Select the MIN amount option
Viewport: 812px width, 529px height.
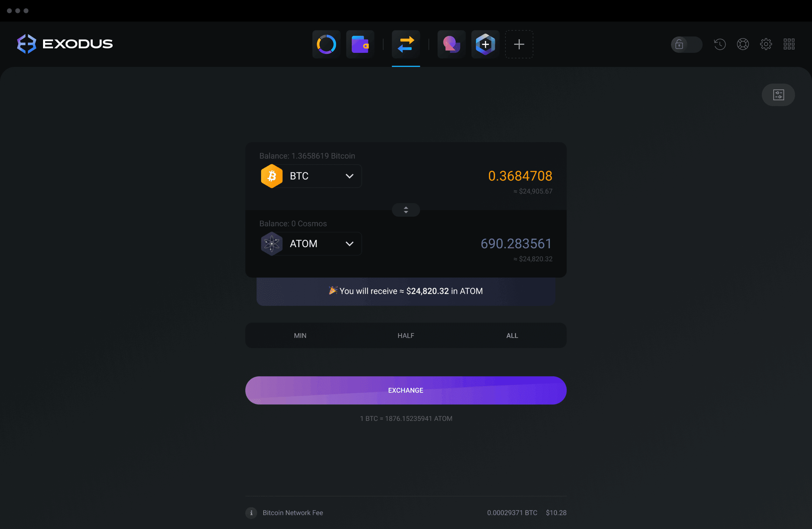tap(300, 335)
